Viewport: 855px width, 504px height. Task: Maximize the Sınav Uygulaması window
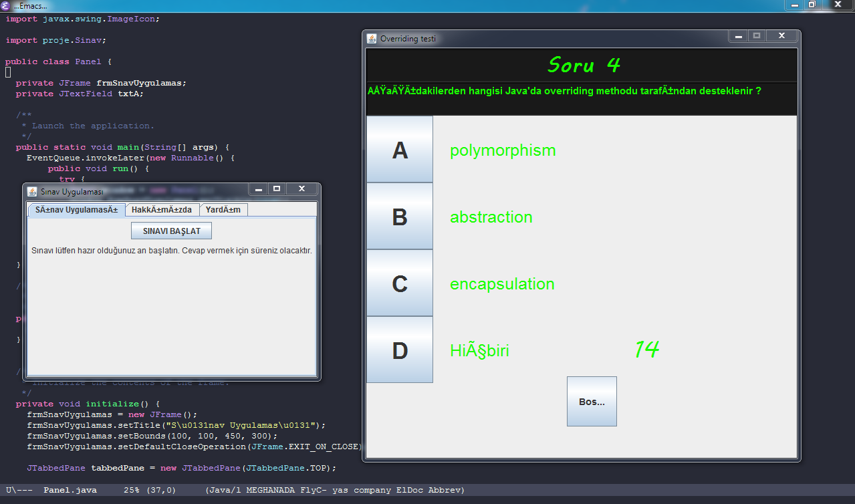pos(276,189)
